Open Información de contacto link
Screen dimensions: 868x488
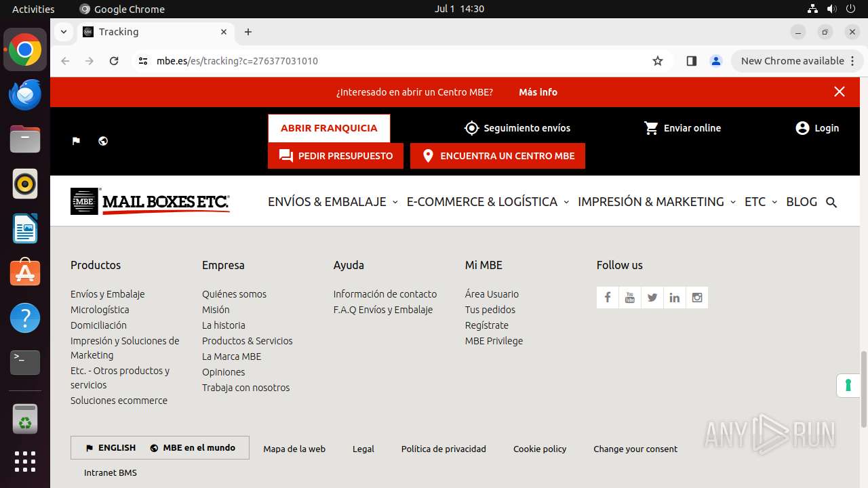tap(385, 294)
